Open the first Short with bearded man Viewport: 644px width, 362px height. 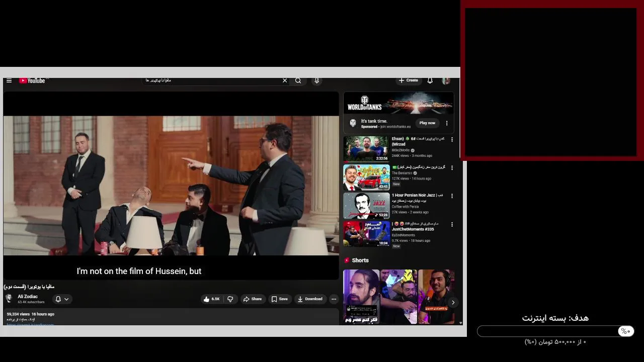361,297
